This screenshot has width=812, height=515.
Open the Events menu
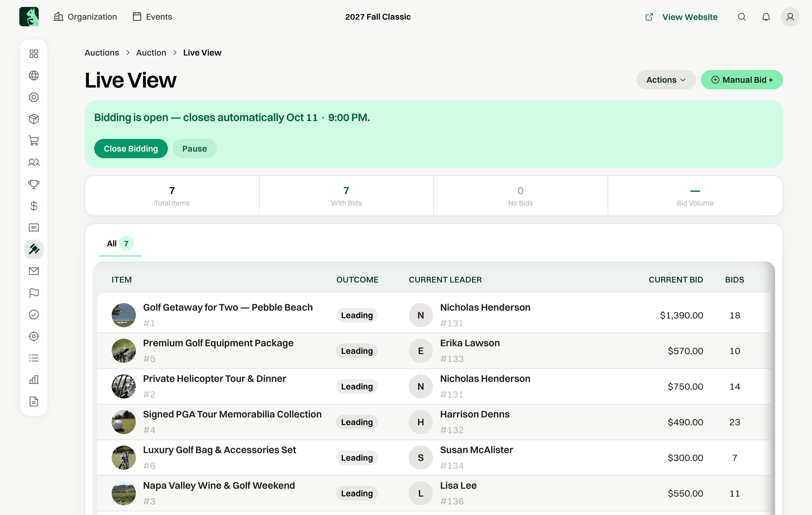click(x=152, y=17)
